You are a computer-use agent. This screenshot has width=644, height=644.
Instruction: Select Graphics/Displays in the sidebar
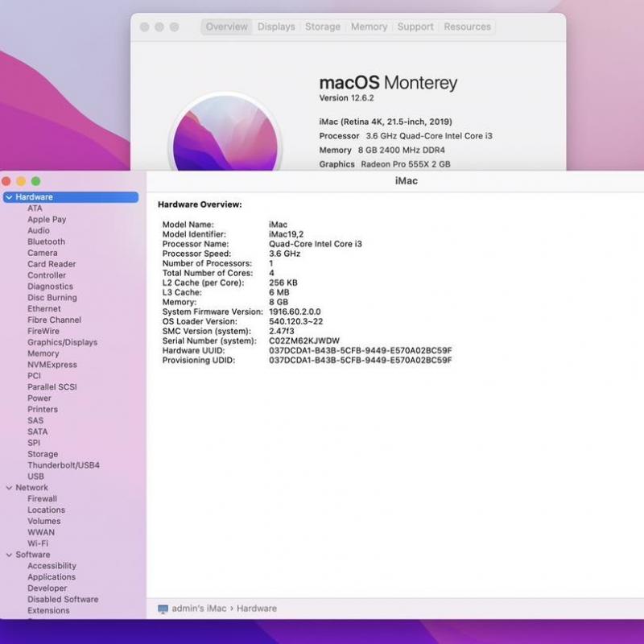63,342
